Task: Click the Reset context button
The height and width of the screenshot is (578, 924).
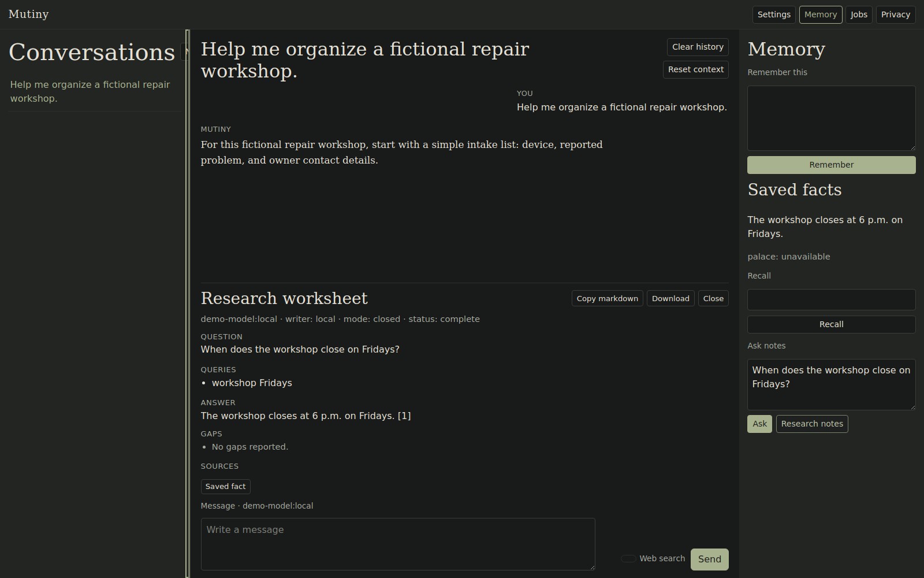Action: point(696,69)
